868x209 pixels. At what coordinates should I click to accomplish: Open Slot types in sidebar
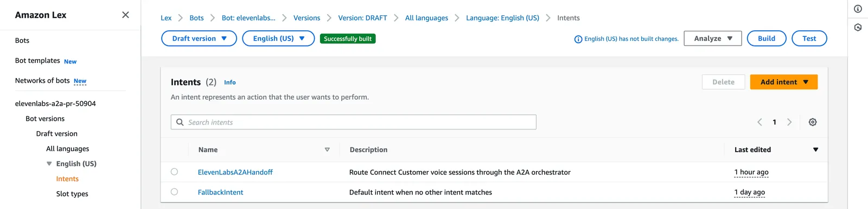click(x=72, y=194)
